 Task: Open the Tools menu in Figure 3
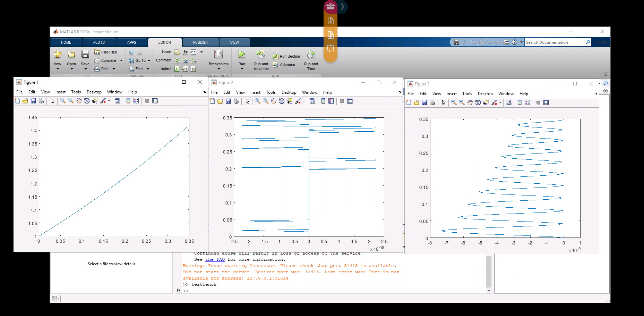coord(467,93)
